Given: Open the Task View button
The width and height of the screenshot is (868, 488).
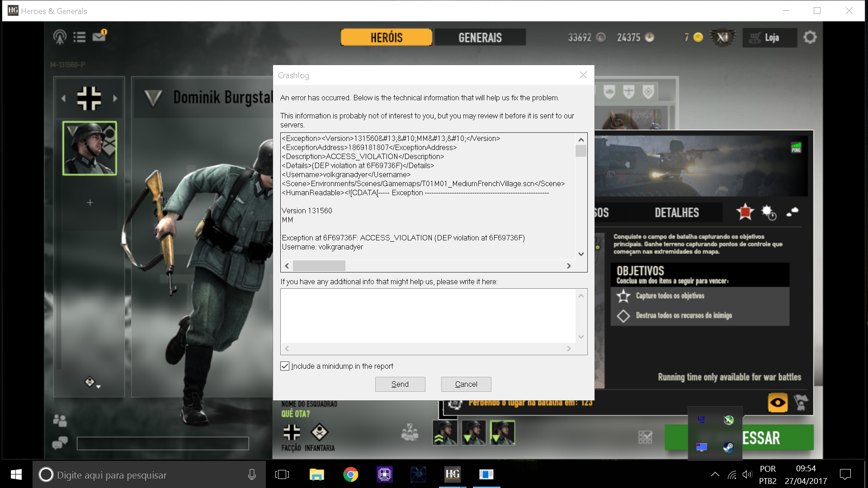Looking at the screenshot, I should coord(282,474).
